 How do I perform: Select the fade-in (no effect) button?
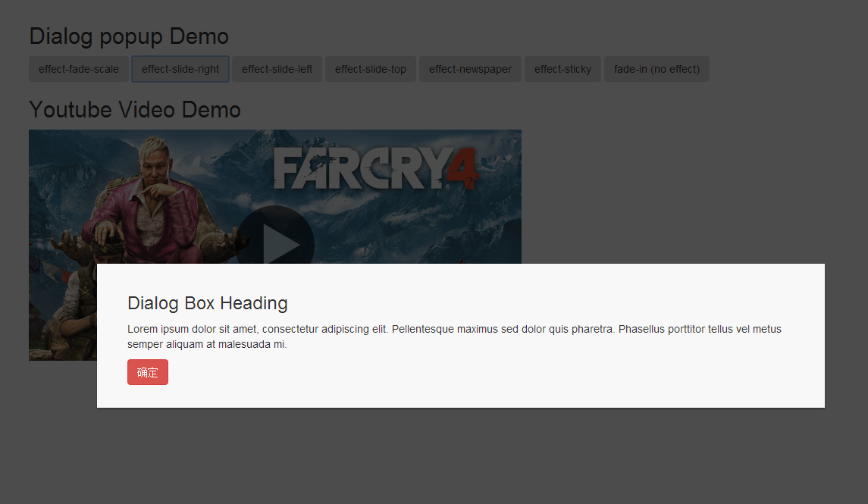point(656,69)
